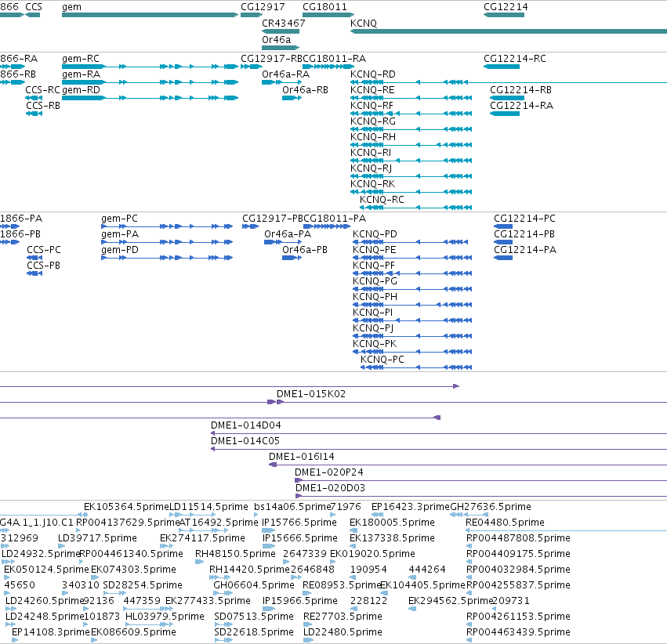Viewport: 667px width, 644px height.
Task: Select protein KCNQ-PC
Action: pyautogui.click(x=416, y=367)
